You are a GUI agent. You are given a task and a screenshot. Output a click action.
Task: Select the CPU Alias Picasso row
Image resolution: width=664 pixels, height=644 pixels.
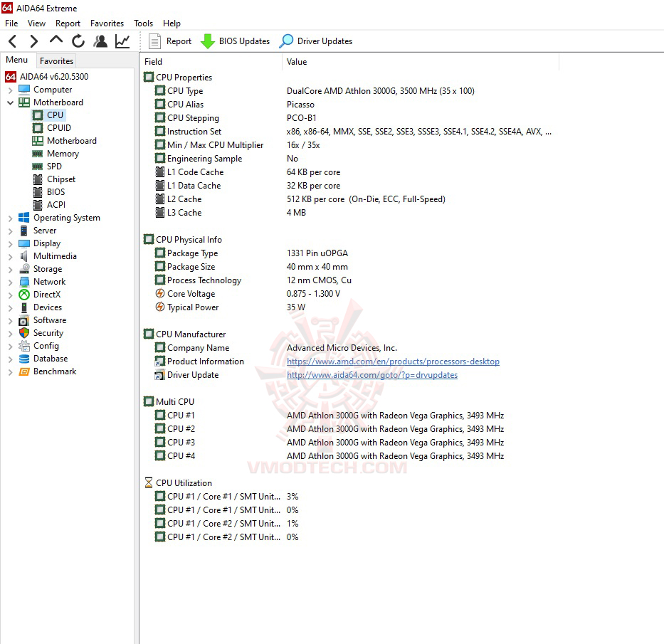coord(352,105)
